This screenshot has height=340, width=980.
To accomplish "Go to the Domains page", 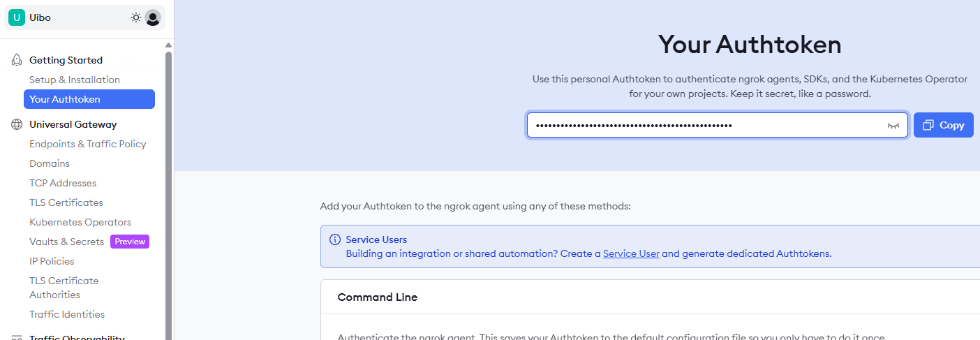I will click(x=50, y=163).
